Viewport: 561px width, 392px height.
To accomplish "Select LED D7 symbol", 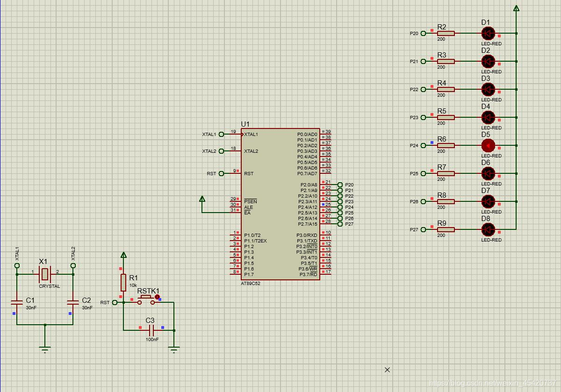I will (x=488, y=201).
